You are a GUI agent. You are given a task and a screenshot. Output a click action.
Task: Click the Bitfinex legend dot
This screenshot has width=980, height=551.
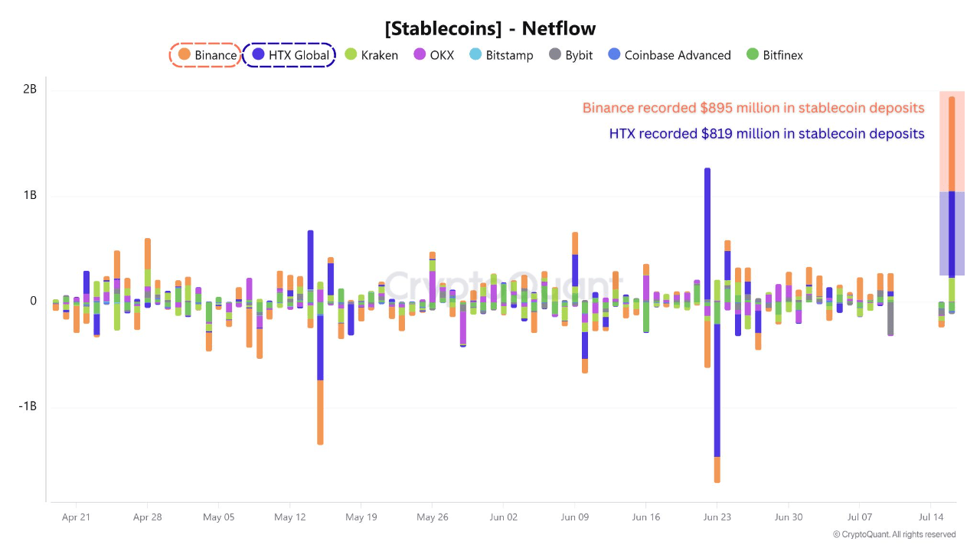tap(754, 55)
